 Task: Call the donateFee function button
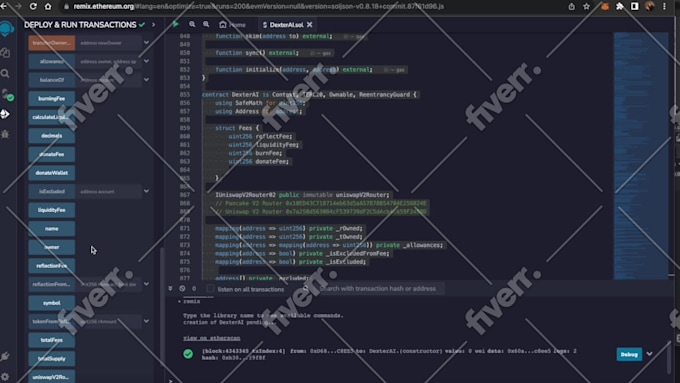52,154
